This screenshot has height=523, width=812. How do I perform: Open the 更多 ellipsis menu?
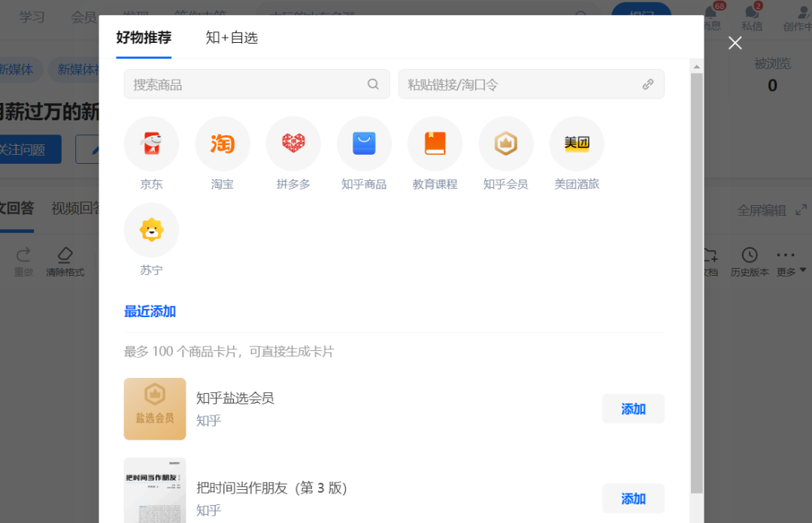click(x=786, y=255)
